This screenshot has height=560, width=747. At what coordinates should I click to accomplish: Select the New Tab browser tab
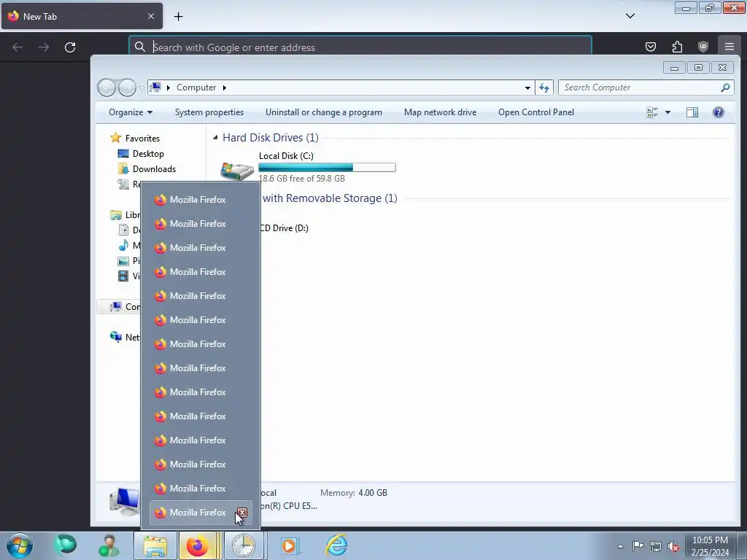pos(82,16)
